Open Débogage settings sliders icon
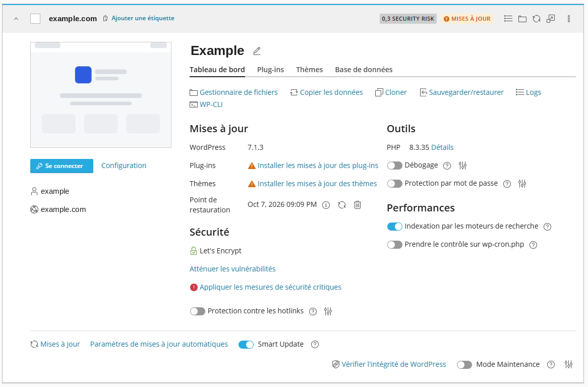 [x=463, y=165]
